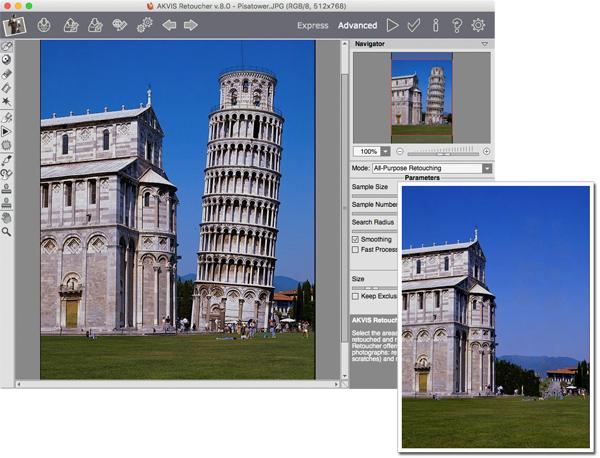
Task: Switch to Advanced mode
Action: click(x=357, y=26)
